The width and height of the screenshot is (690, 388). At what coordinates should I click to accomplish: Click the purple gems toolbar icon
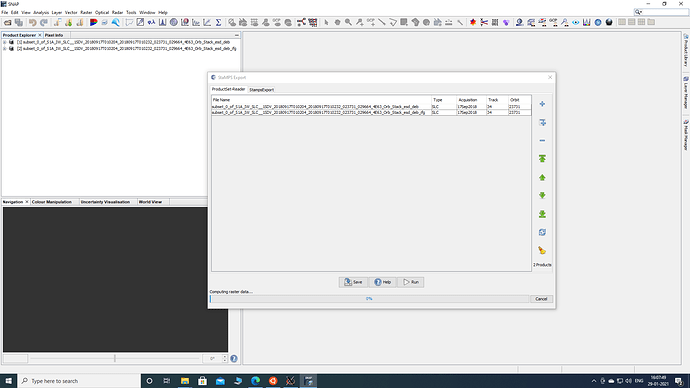coord(506,22)
